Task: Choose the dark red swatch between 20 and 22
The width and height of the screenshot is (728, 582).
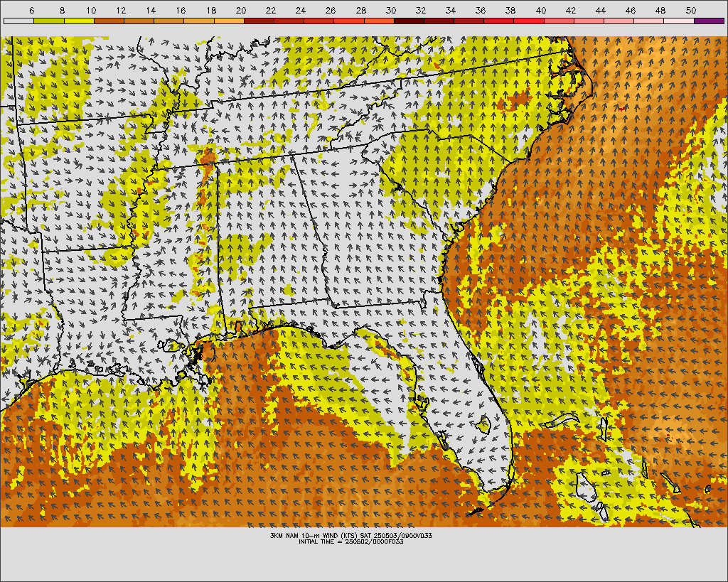Action: point(259,21)
